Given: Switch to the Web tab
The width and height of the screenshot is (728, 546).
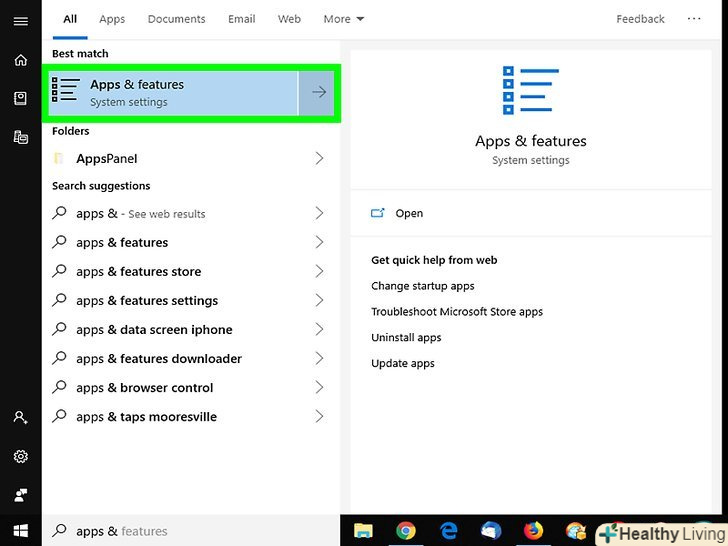Looking at the screenshot, I should 289,19.
